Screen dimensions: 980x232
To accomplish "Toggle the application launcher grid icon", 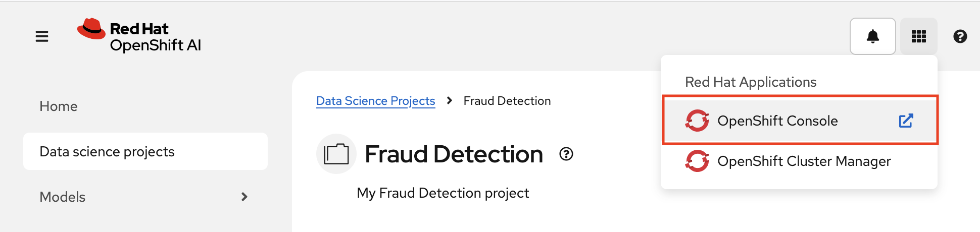I will click(x=919, y=36).
